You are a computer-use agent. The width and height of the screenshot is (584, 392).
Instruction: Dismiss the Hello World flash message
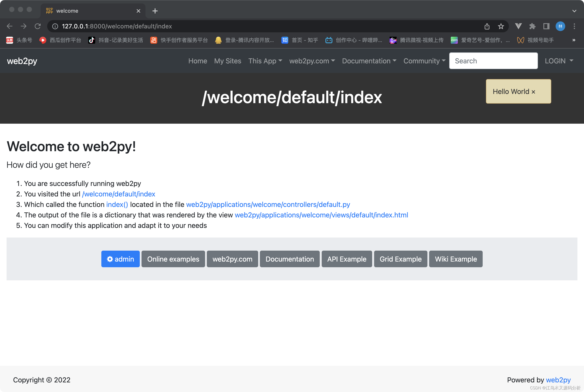coord(533,92)
